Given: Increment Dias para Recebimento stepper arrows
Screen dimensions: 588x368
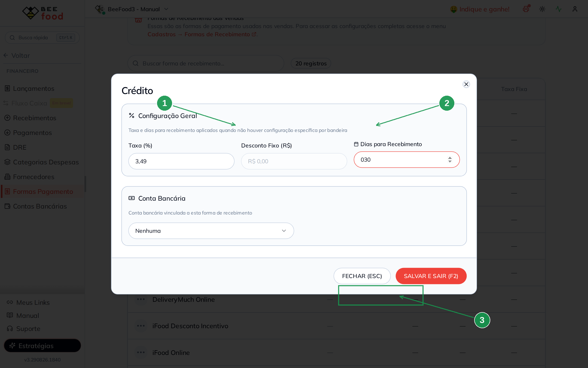Looking at the screenshot, I should click(x=450, y=158).
